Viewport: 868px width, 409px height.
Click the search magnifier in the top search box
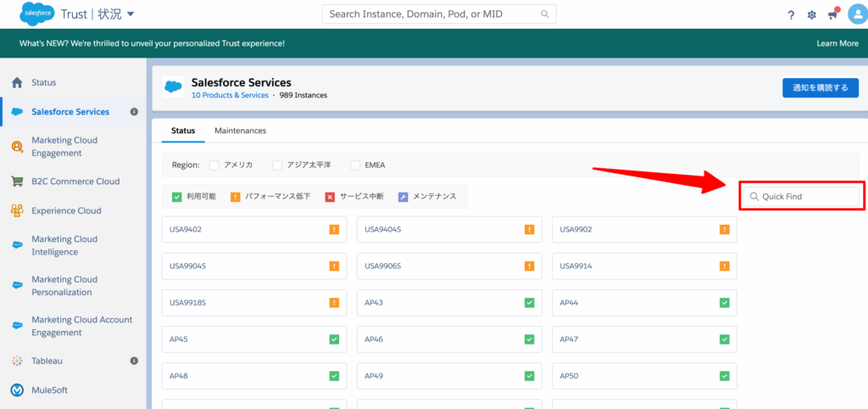coord(545,14)
